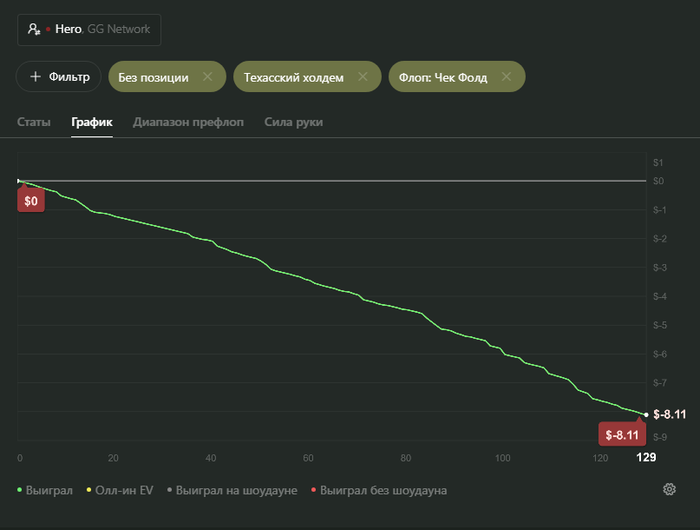The height and width of the screenshot is (530, 700).
Task: Click the Без позиции filter label
Action: 153,77
